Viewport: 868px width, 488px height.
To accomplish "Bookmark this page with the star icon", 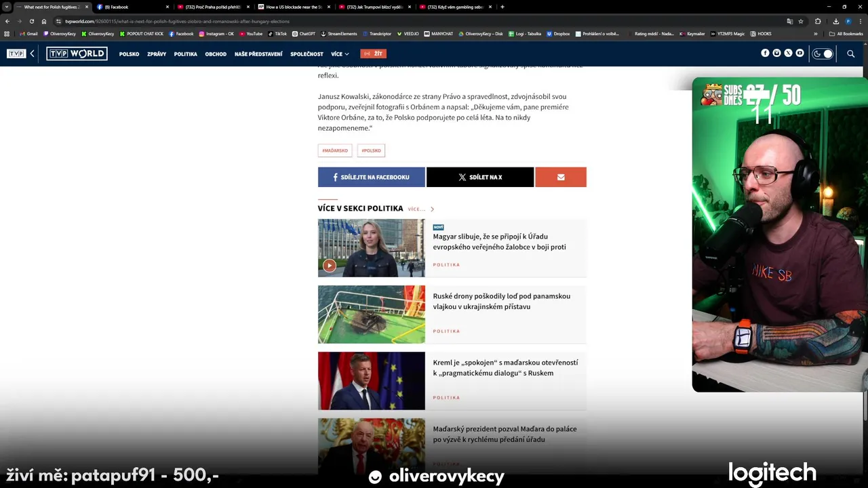I will pyautogui.click(x=801, y=21).
